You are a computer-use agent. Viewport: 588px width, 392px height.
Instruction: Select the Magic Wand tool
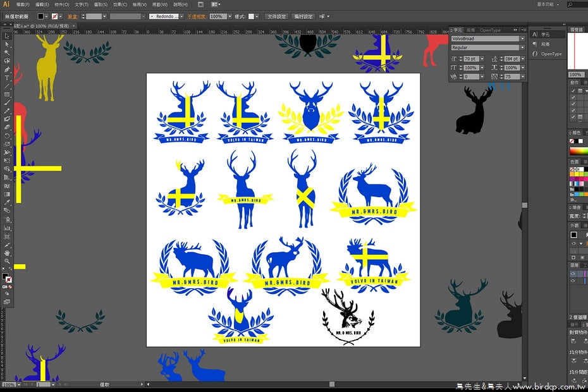[7, 52]
